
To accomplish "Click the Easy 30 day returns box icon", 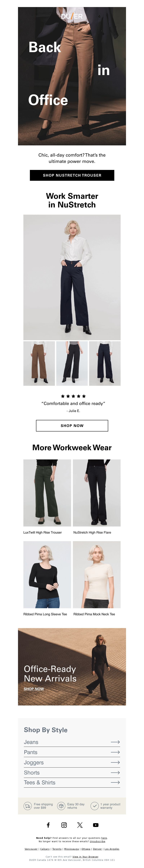I will 61,806.
